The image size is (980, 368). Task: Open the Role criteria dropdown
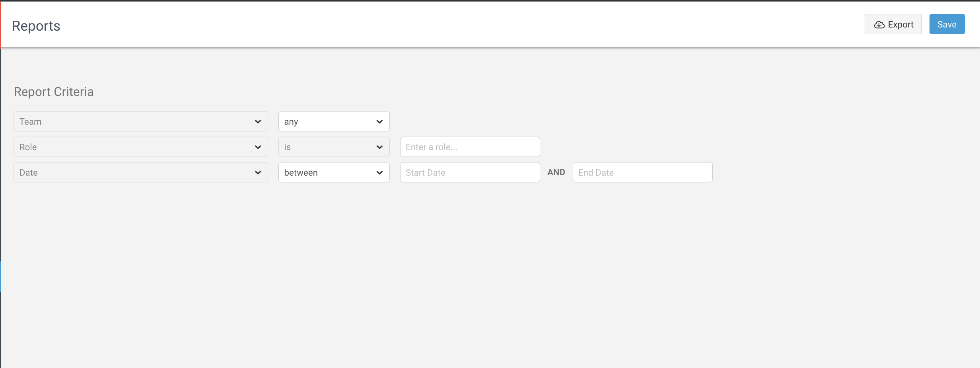[141, 147]
